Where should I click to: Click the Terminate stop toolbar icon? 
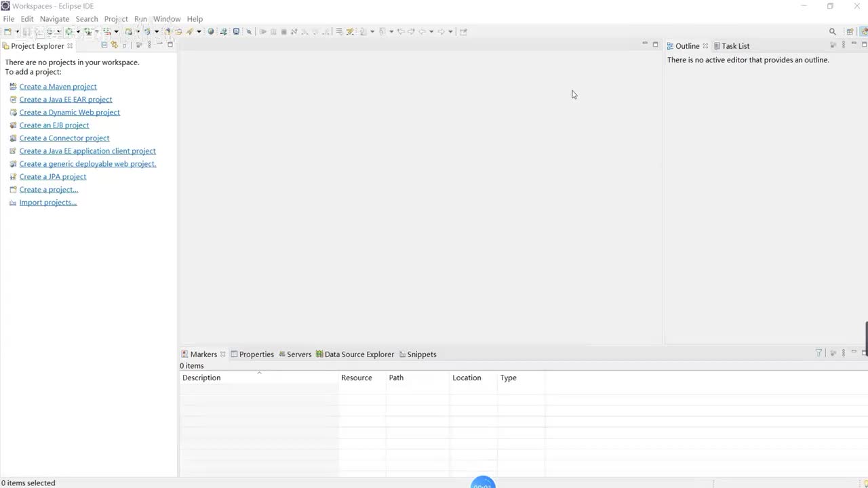click(283, 32)
